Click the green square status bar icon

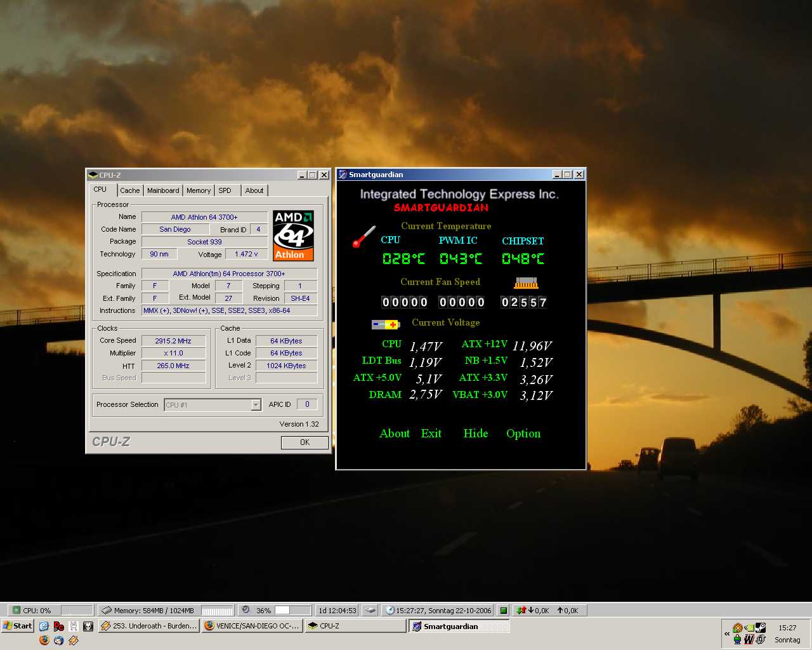click(x=503, y=610)
